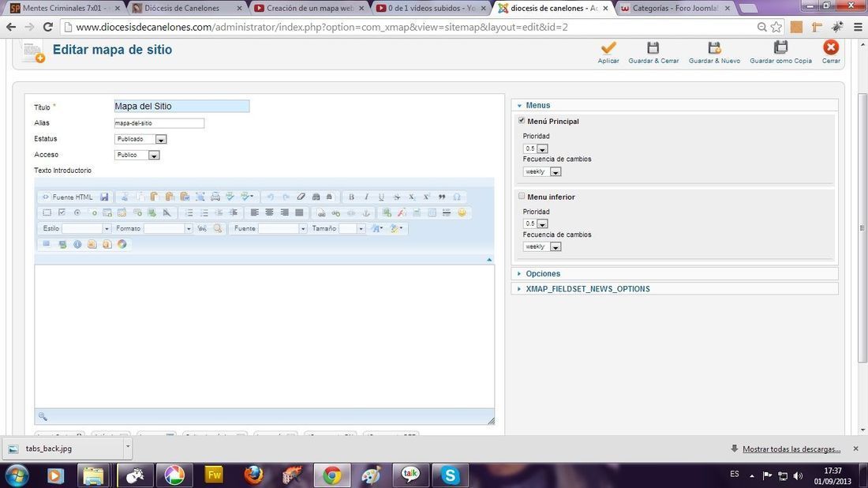
Task: Click the text color picker icon
Action: [x=377, y=228]
